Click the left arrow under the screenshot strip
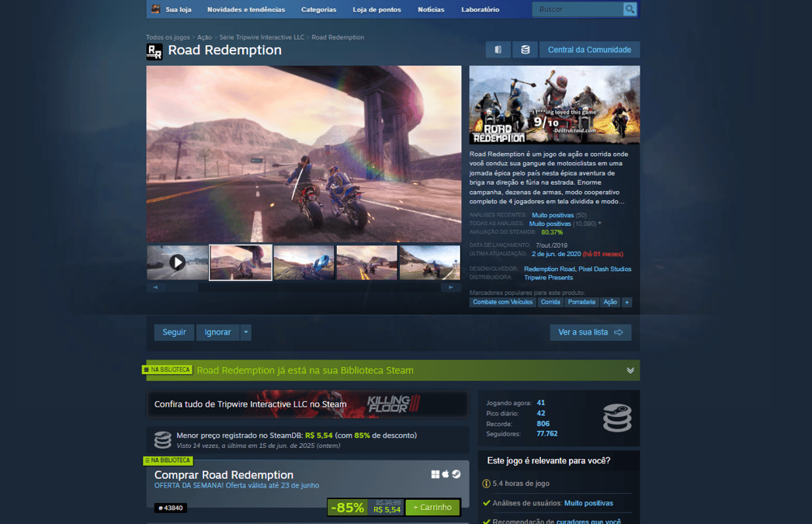 156,287
